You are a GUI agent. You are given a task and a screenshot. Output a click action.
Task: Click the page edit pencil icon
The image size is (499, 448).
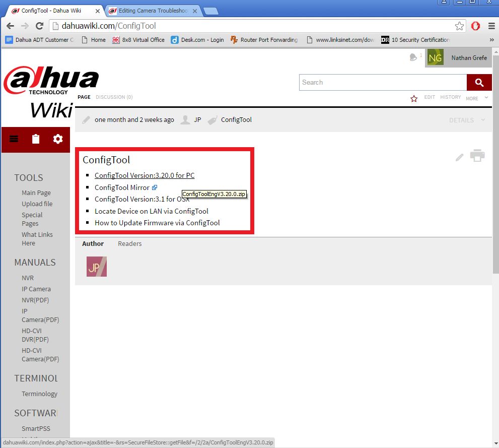pos(459,157)
